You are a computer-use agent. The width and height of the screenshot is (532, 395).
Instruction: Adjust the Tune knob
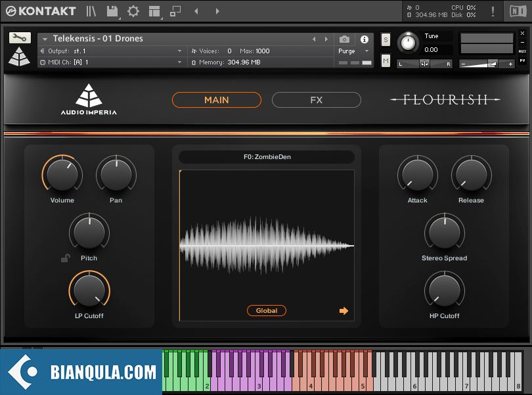click(408, 43)
